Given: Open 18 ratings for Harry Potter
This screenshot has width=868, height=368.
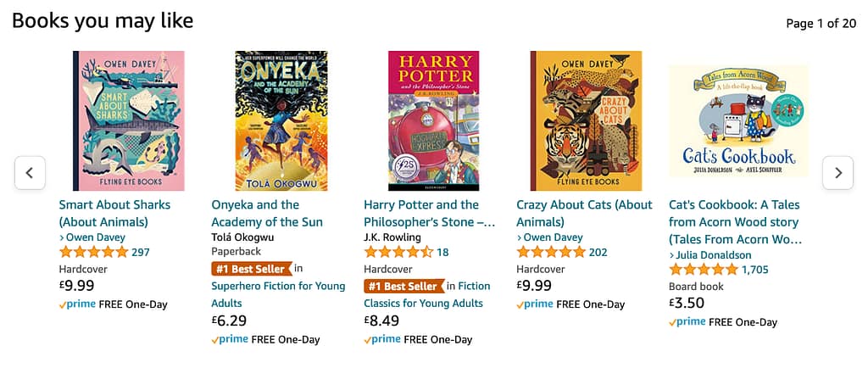Looking at the screenshot, I should (442, 253).
